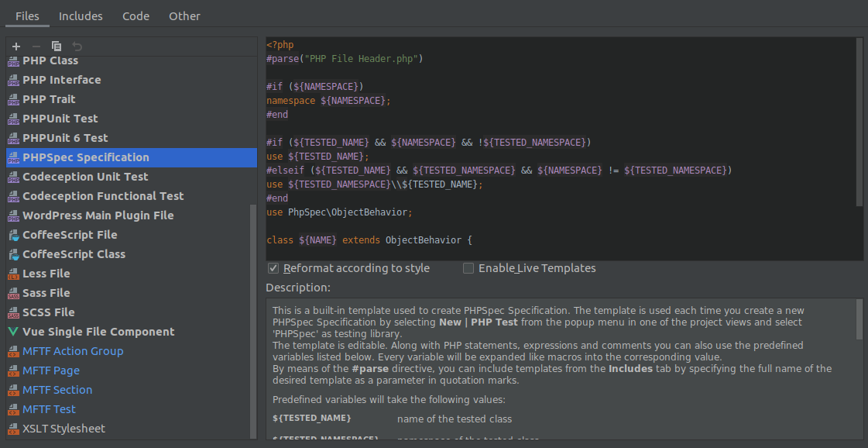Select PHPSpec Specification template
The image size is (868, 448).
pos(132,157)
